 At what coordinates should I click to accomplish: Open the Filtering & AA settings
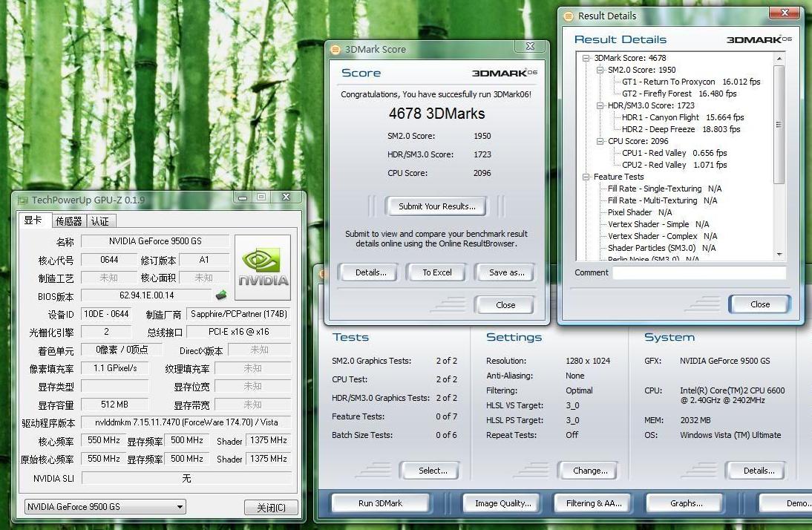(x=593, y=503)
